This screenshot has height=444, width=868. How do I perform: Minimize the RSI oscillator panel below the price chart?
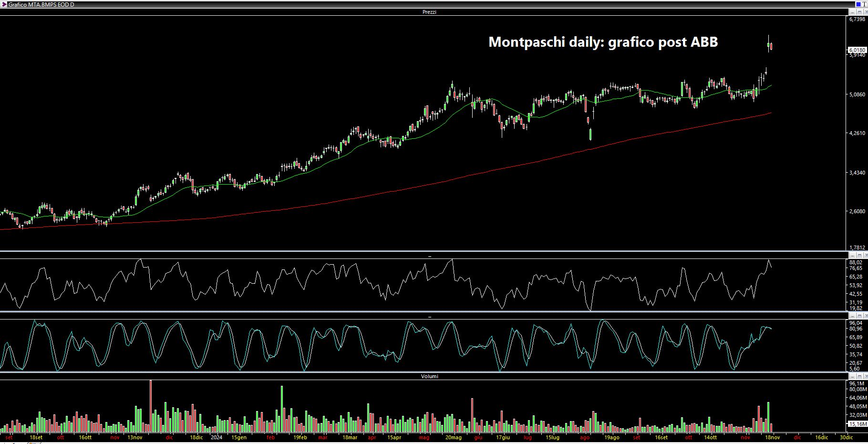click(x=852, y=256)
